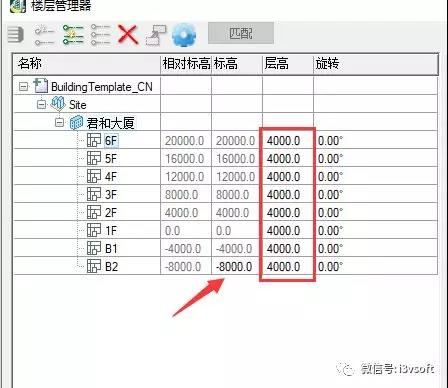Click the red X delete icon
The image size is (448, 388).
coord(128,35)
